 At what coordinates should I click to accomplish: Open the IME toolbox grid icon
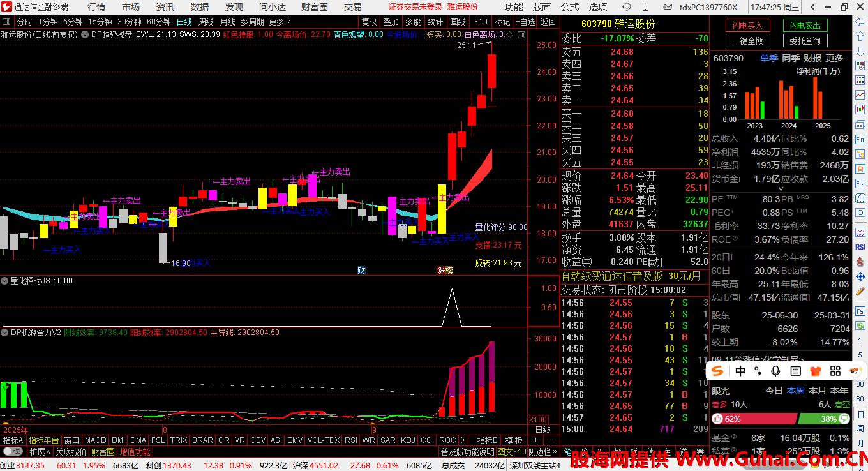[x=835, y=371]
